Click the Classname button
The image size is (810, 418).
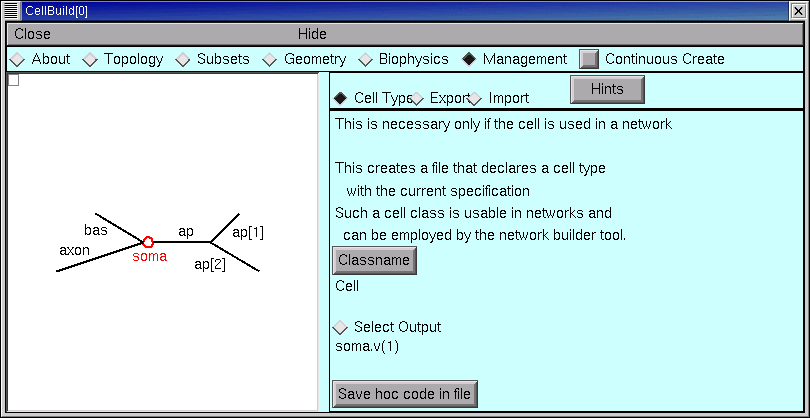click(x=374, y=260)
